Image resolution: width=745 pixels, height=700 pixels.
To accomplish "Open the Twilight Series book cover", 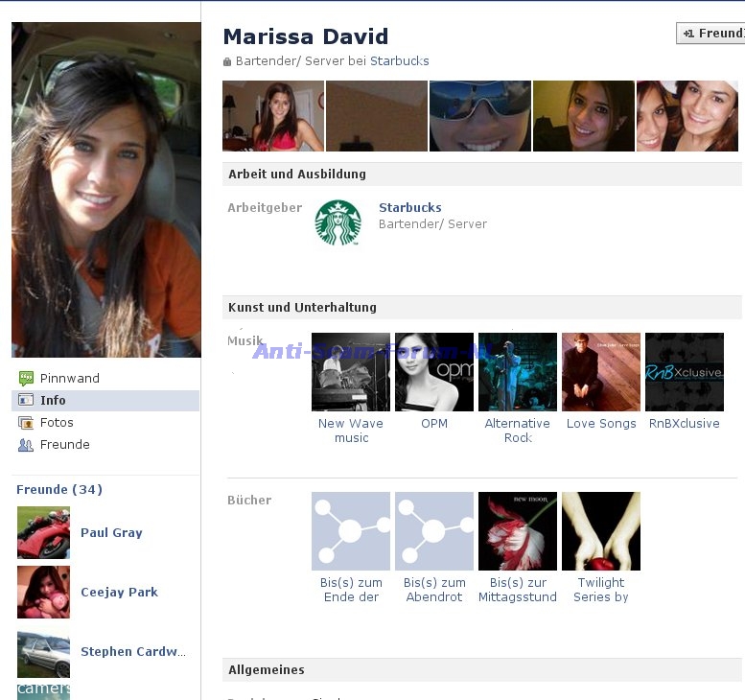I will coord(600,531).
